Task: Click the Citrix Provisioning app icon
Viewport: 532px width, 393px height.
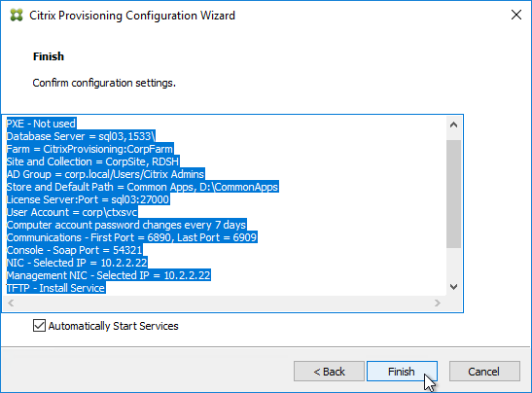Action: click(x=17, y=16)
